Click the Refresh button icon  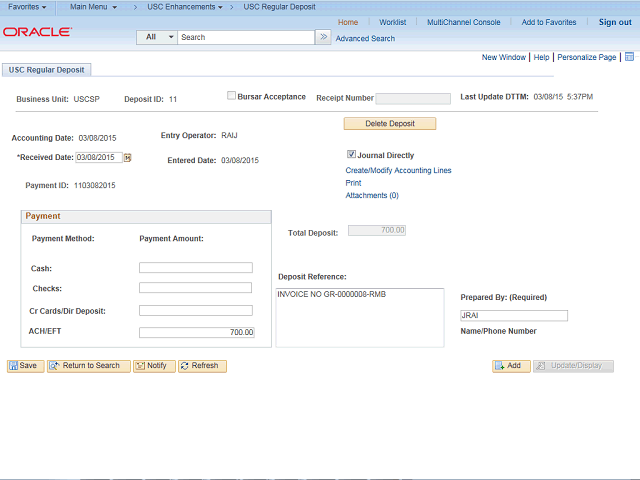pos(185,366)
